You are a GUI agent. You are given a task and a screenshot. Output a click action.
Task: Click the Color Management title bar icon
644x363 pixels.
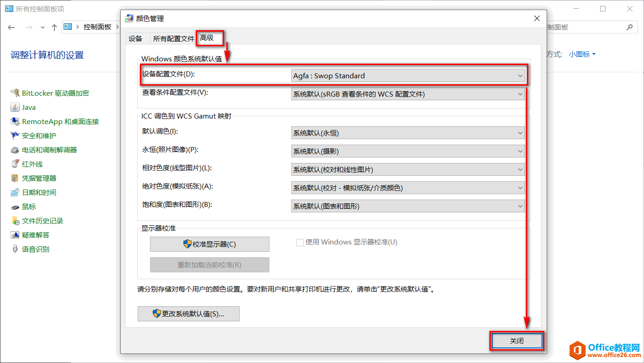[129, 18]
